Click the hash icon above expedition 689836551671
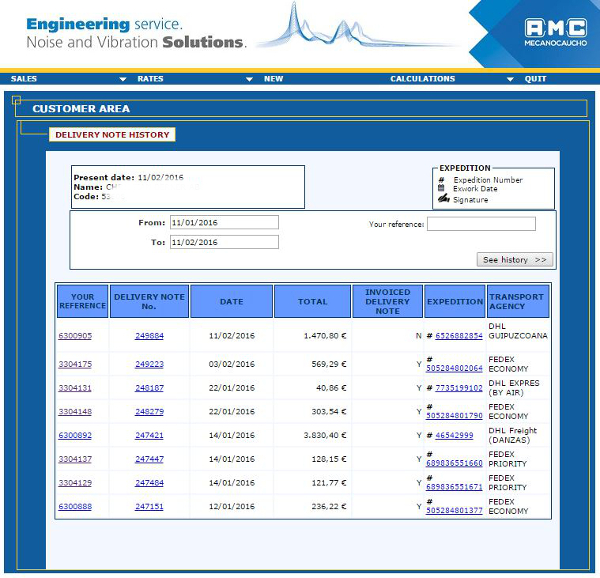 pyautogui.click(x=430, y=478)
